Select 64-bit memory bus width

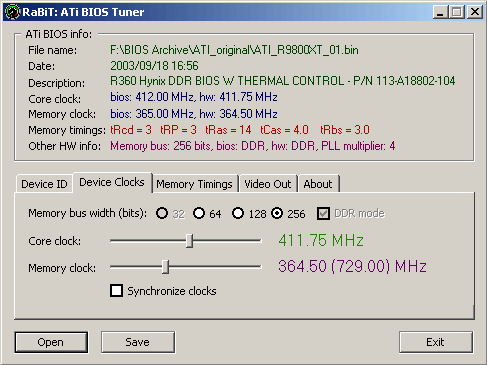point(199,213)
